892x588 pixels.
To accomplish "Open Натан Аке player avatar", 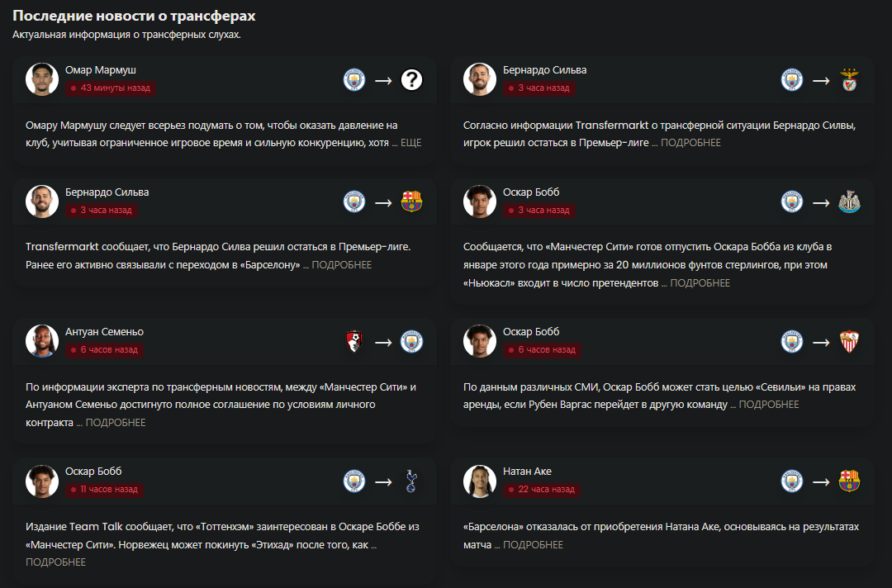I will tap(480, 481).
